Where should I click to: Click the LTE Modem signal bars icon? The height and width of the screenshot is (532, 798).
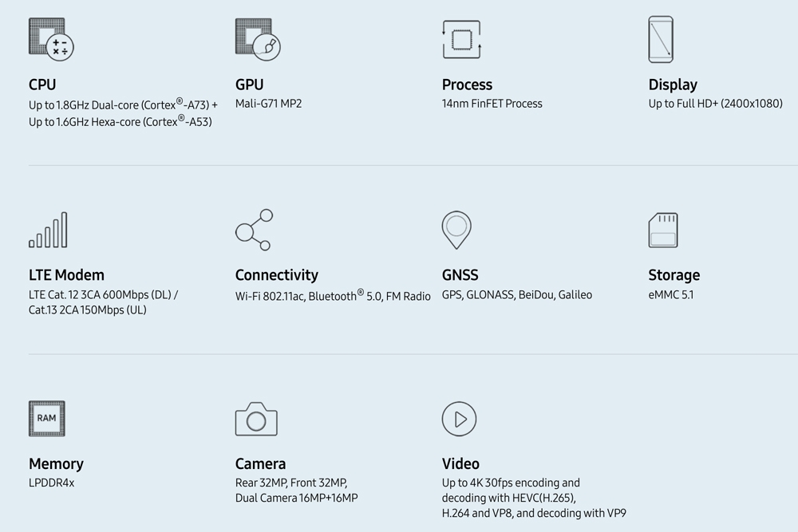click(48, 230)
